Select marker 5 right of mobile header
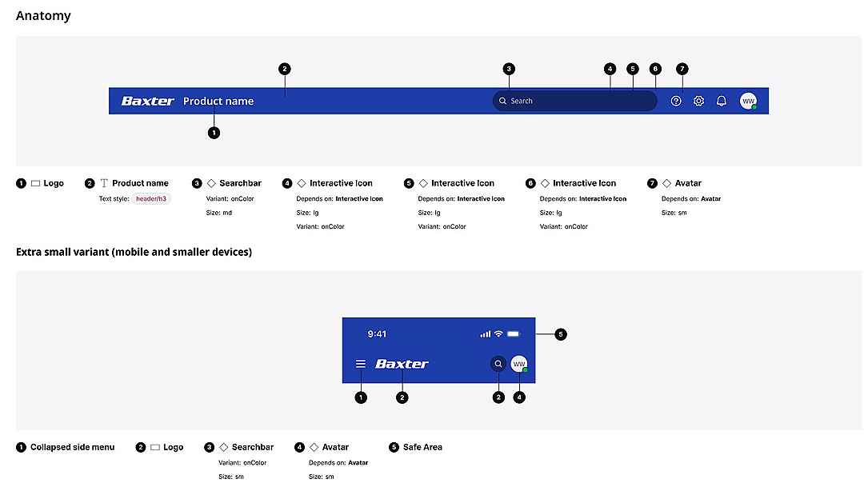868x487 pixels. [x=561, y=334]
